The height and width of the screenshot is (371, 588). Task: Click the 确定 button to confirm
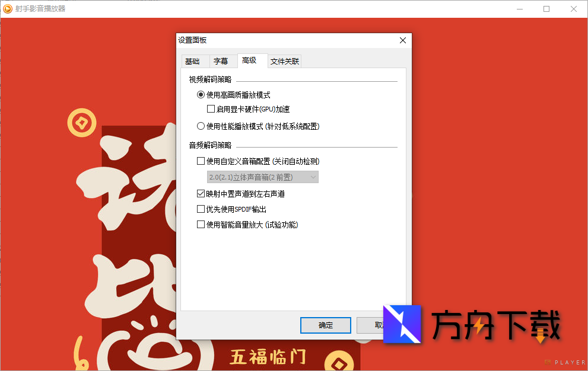[325, 325]
